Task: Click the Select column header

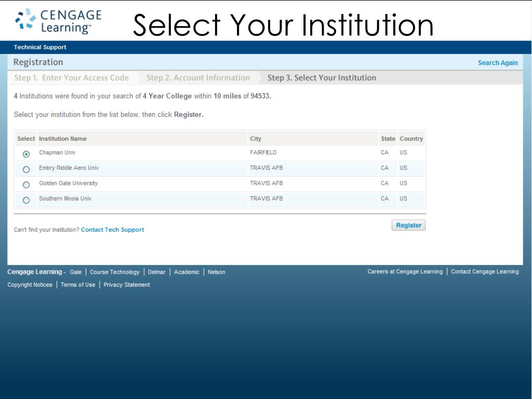Action: (x=26, y=139)
